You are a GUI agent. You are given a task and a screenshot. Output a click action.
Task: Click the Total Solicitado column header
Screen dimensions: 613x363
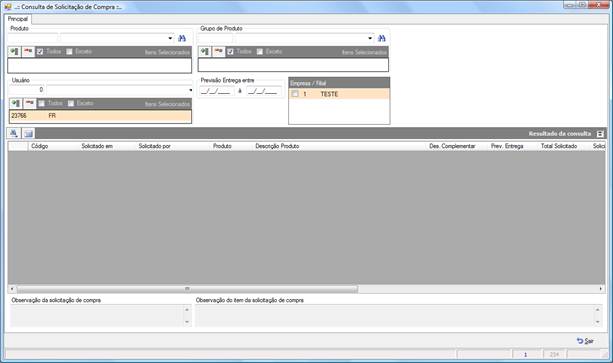559,146
